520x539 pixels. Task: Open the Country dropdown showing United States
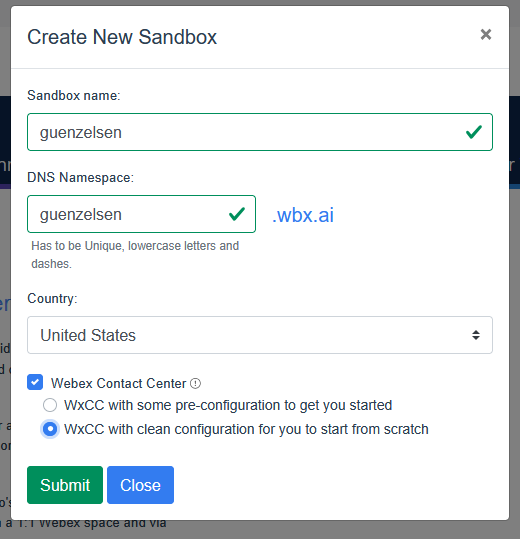pos(260,335)
